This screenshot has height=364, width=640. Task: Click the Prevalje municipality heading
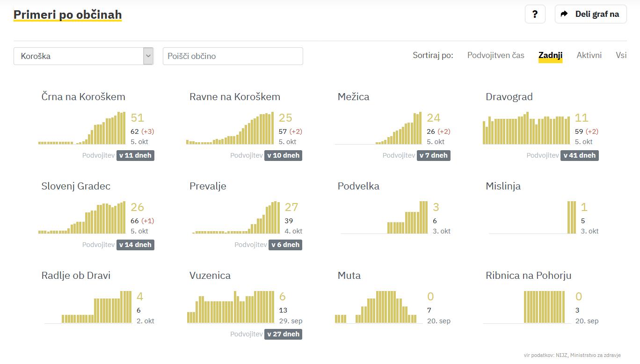[208, 186]
